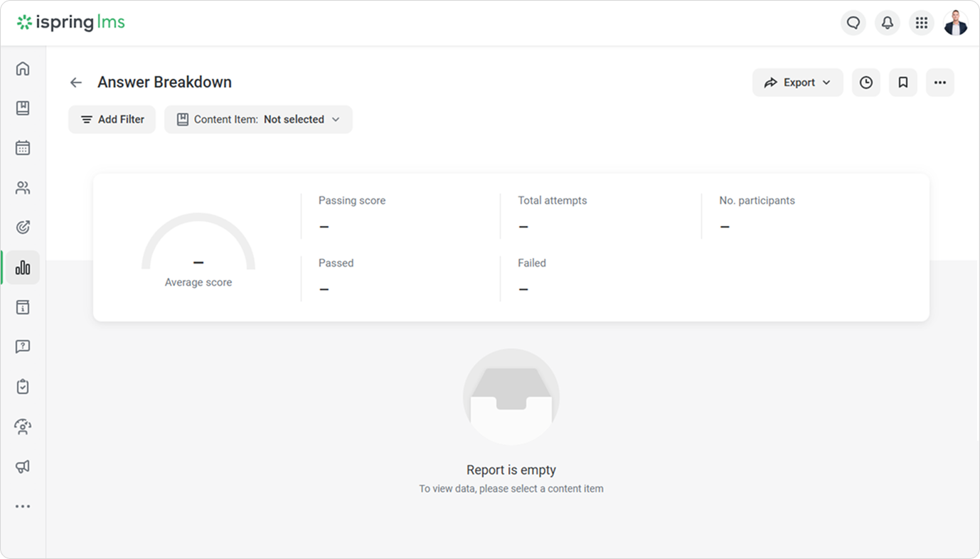Open the apps grid icon
Image resolution: width=980 pixels, height=559 pixels.
921,23
